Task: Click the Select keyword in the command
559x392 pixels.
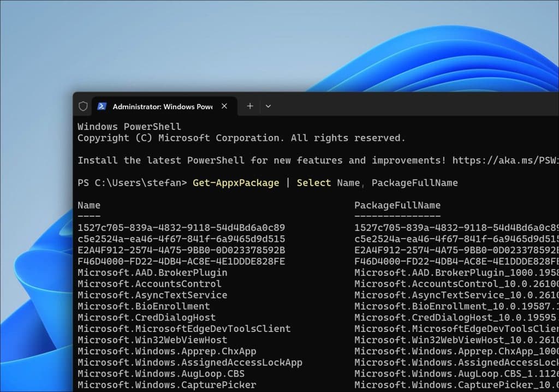Action: click(x=314, y=183)
